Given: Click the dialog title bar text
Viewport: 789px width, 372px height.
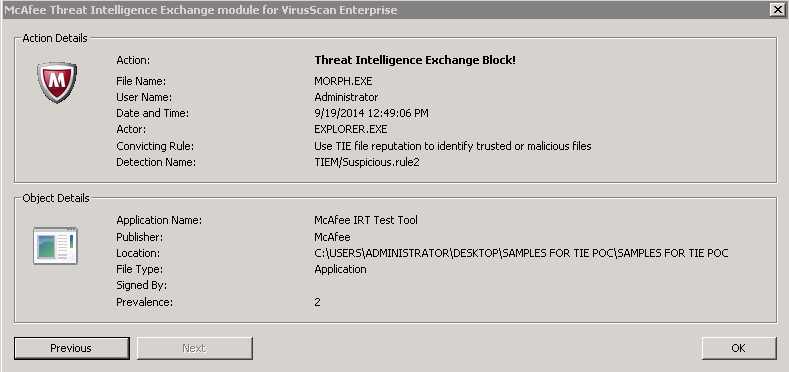Looking at the screenshot, I should pos(200,10).
